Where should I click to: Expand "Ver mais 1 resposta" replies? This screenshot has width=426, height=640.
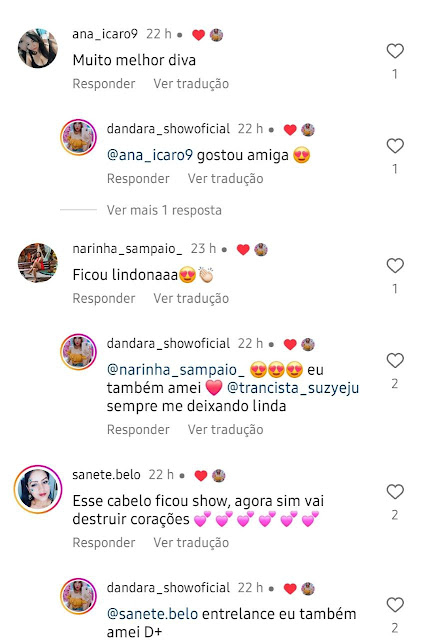pos(164,210)
